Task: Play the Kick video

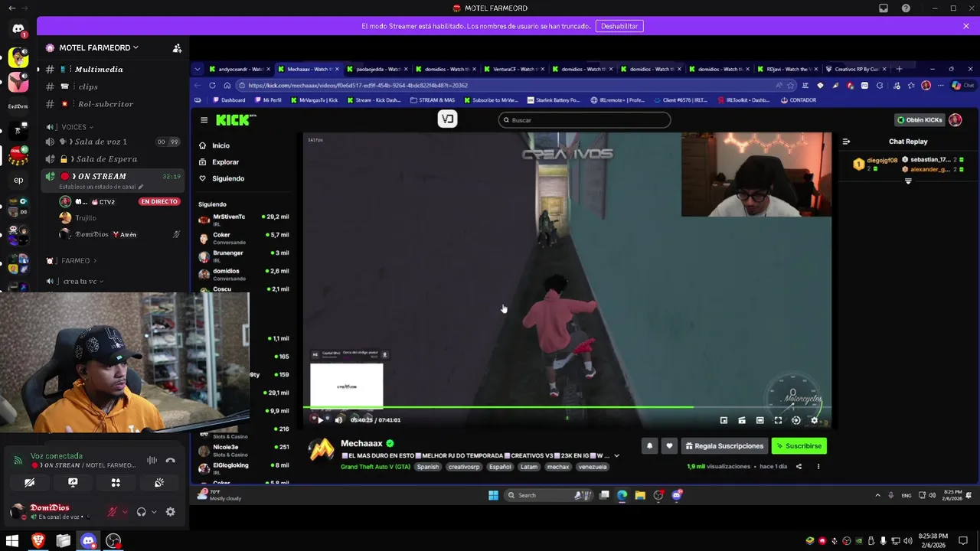Action: [320, 420]
